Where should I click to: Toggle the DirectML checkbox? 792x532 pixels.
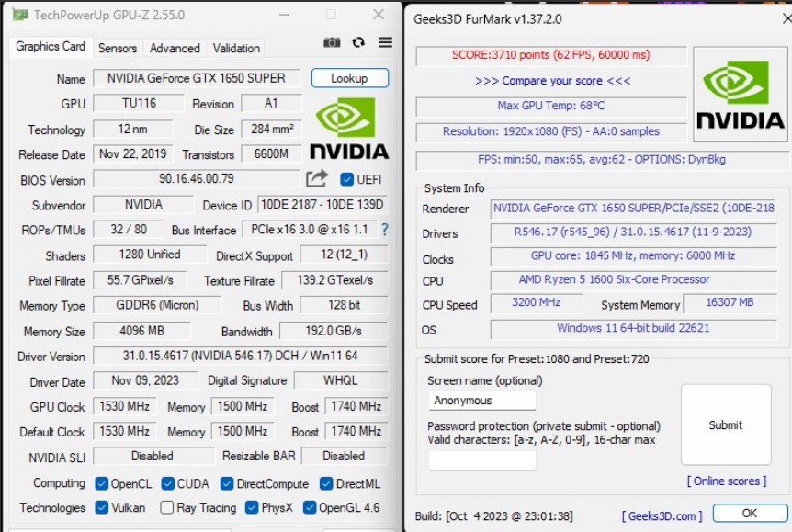point(326,483)
